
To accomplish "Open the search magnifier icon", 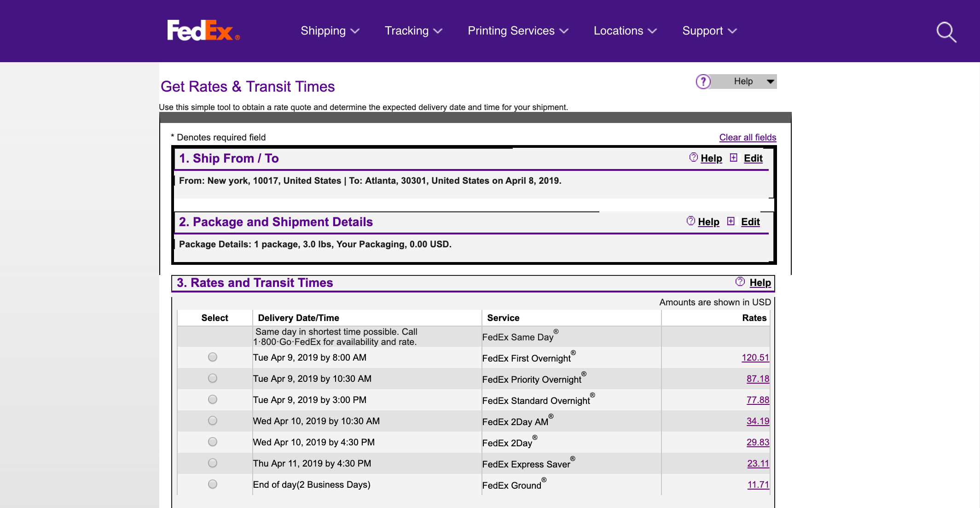I will (x=946, y=32).
